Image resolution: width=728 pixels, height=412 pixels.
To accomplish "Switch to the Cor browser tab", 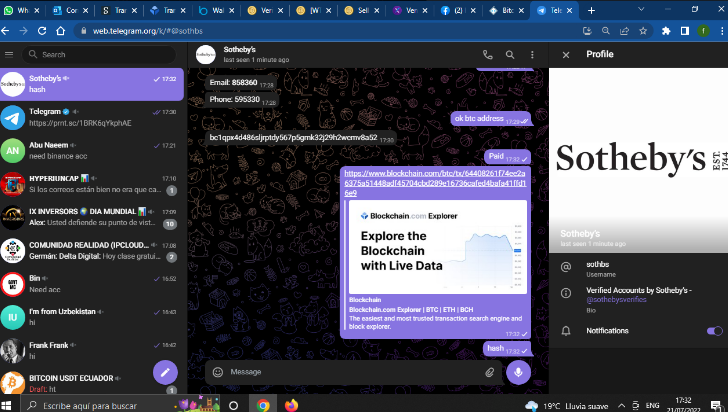I will point(71,10).
